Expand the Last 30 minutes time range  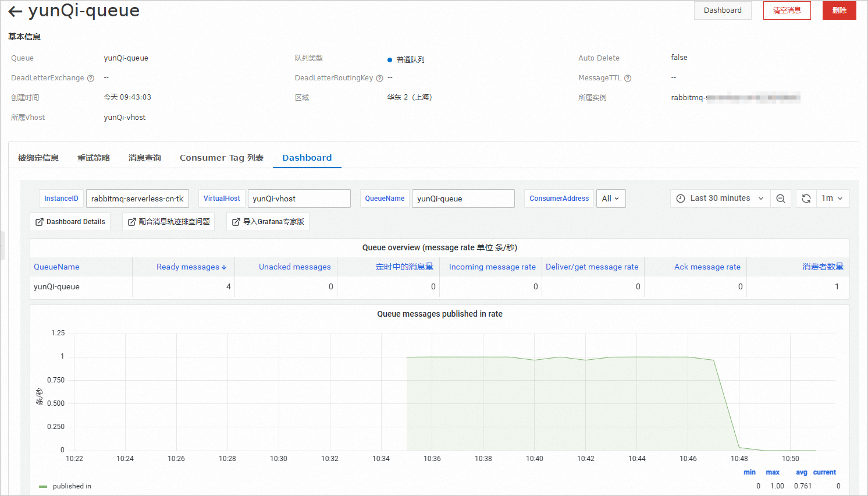click(720, 199)
